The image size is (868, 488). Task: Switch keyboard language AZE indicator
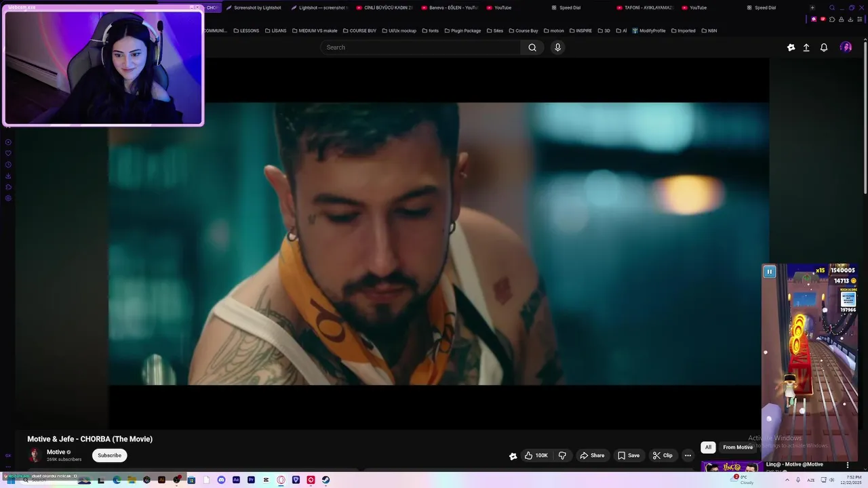click(811, 480)
